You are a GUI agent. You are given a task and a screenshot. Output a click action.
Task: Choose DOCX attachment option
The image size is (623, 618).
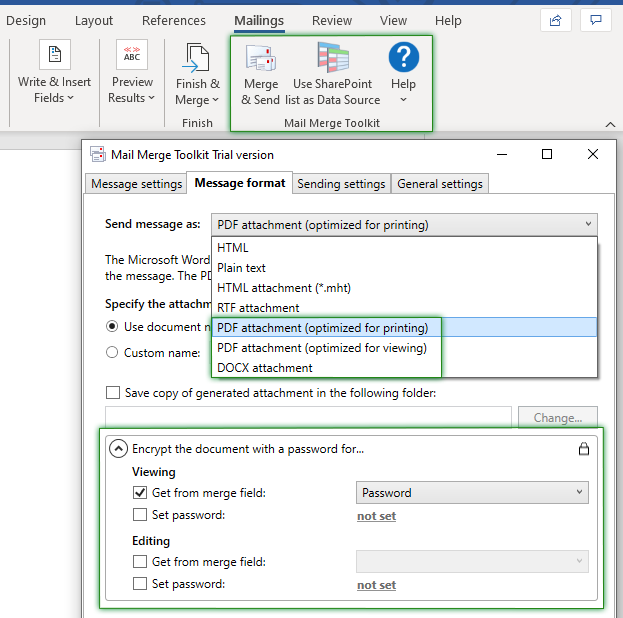click(x=404, y=368)
